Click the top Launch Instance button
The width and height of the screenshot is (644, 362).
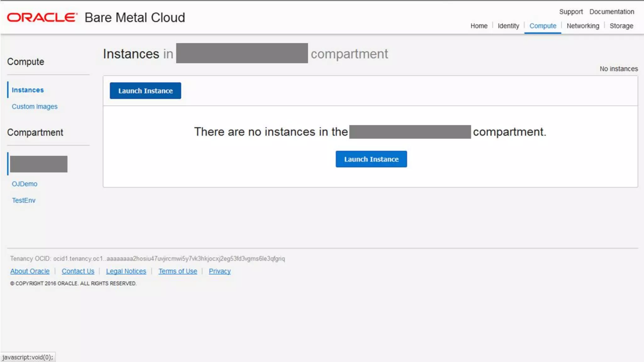(145, 90)
